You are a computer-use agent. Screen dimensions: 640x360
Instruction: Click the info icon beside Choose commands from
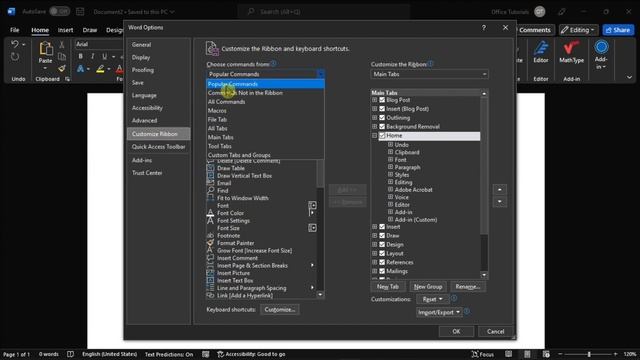(x=273, y=64)
